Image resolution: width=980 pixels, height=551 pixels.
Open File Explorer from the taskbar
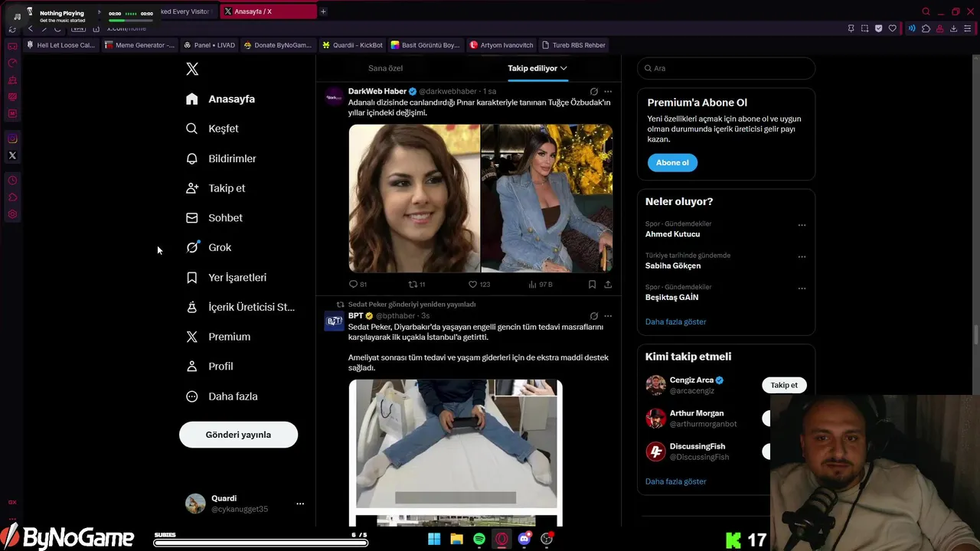click(457, 539)
